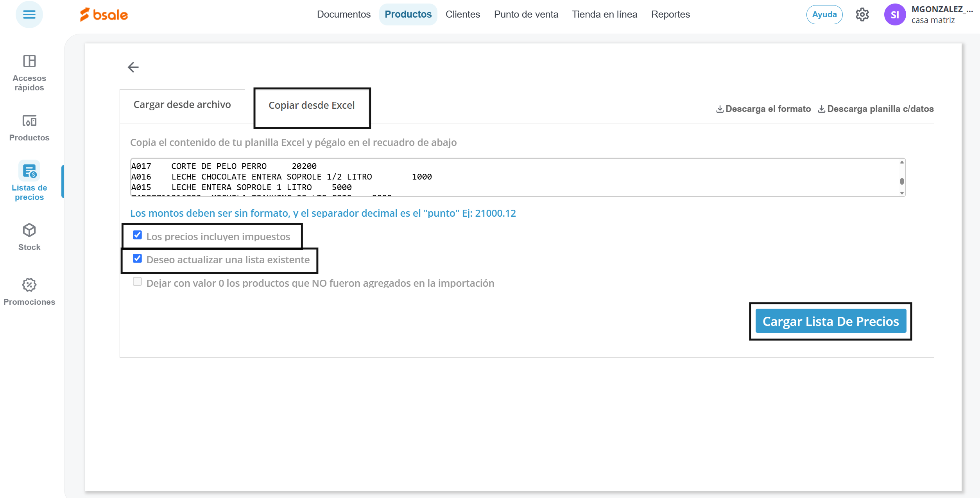Click Descarga el formato link

(764, 109)
